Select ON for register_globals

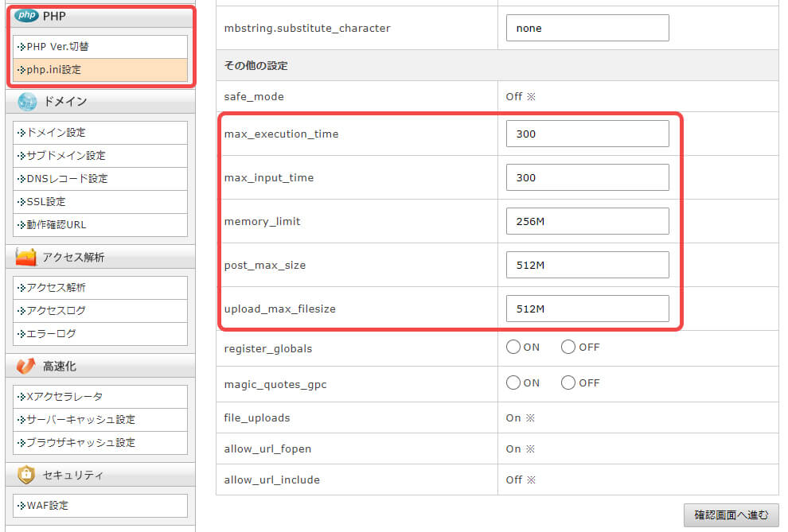coord(513,347)
